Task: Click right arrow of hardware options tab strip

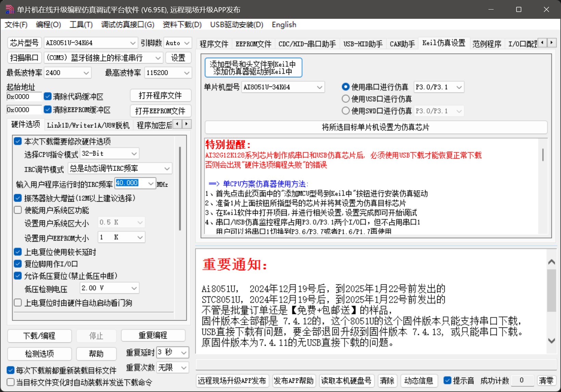Action: point(186,124)
